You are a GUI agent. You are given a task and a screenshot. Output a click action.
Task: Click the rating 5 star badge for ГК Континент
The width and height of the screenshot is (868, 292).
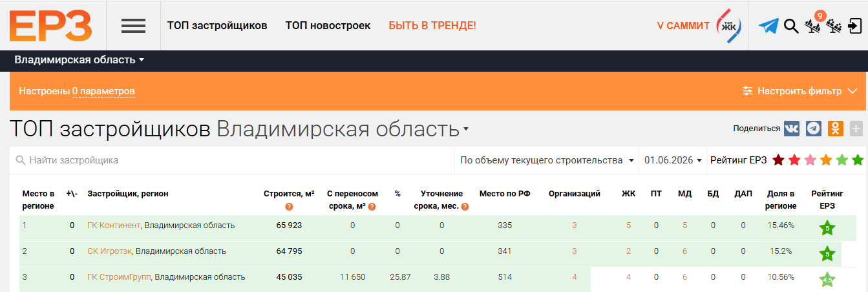point(827,228)
